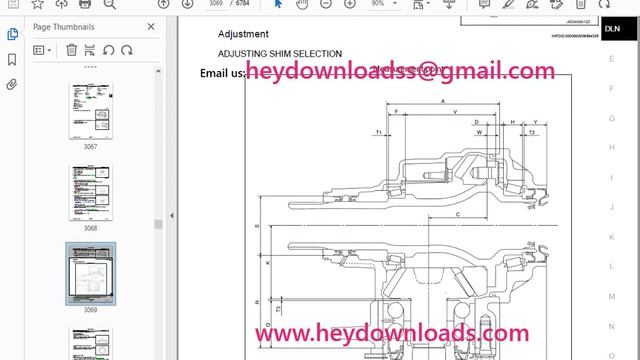Activate the hand pan tool
The image size is (640, 360).
tap(302, 4)
